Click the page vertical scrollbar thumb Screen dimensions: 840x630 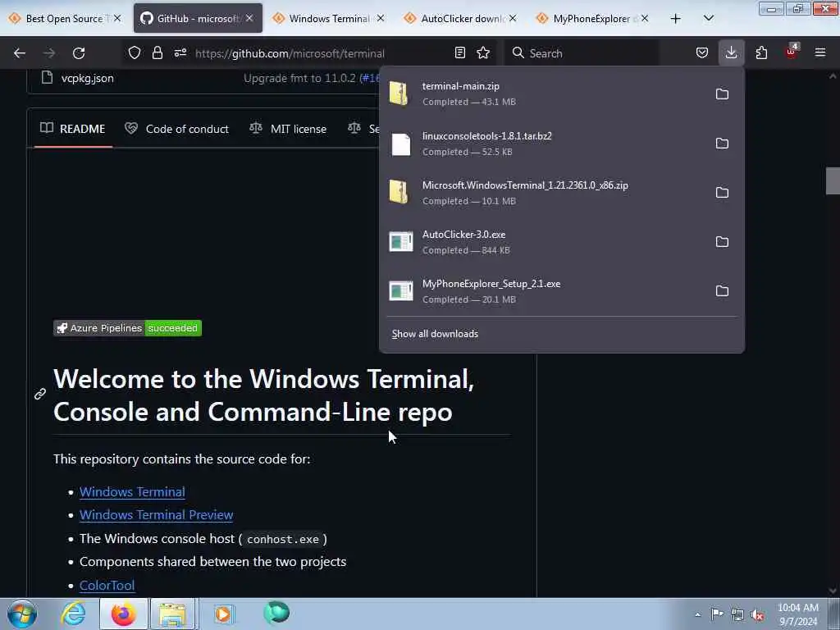(833, 181)
